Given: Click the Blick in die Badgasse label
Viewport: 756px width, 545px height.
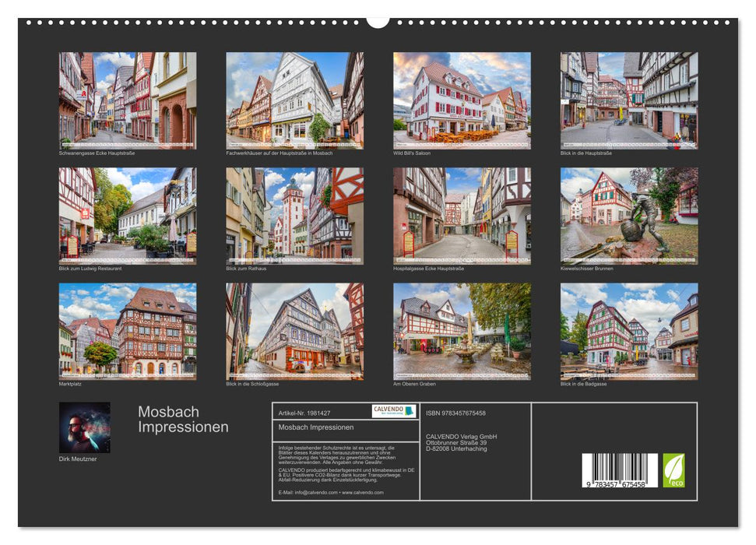Looking at the screenshot, I should [x=584, y=383].
